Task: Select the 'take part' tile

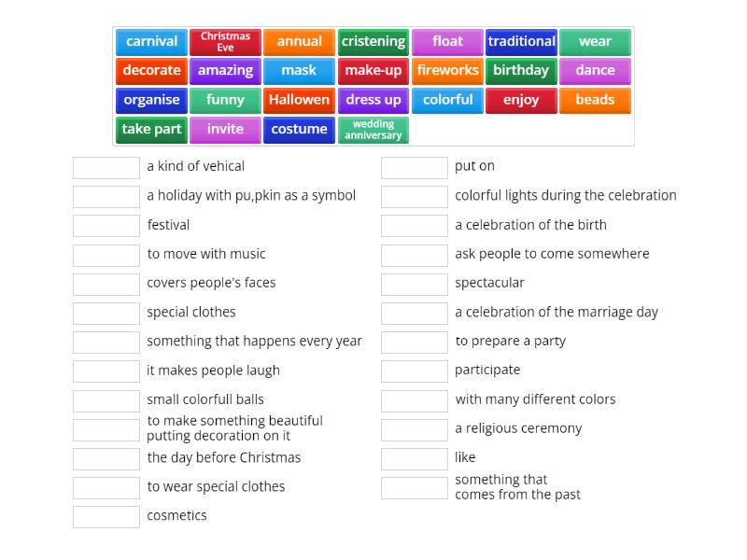Action: pos(151,130)
